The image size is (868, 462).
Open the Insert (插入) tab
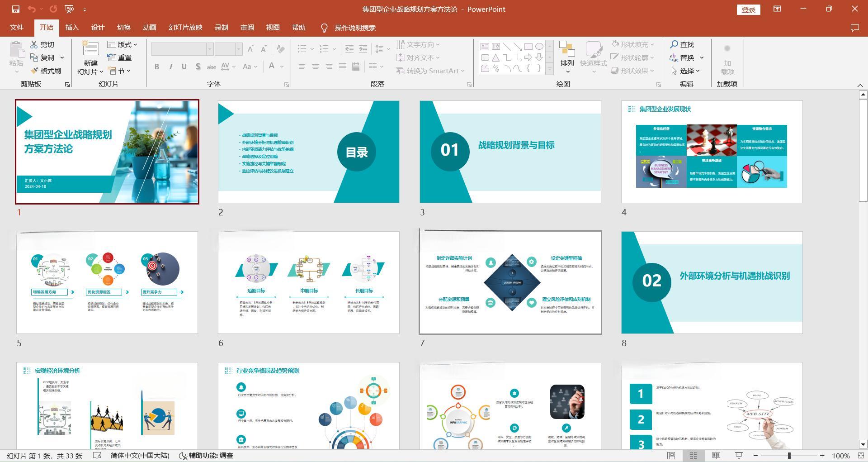click(72, 28)
